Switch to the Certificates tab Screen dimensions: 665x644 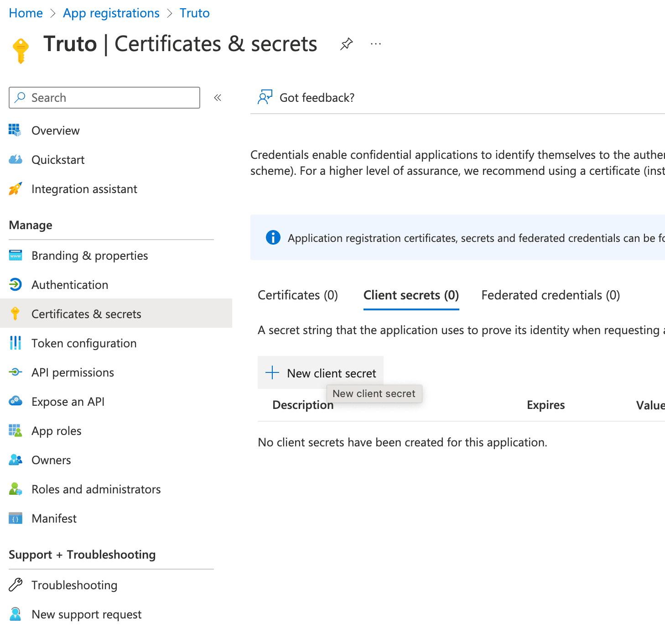(297, 295)
